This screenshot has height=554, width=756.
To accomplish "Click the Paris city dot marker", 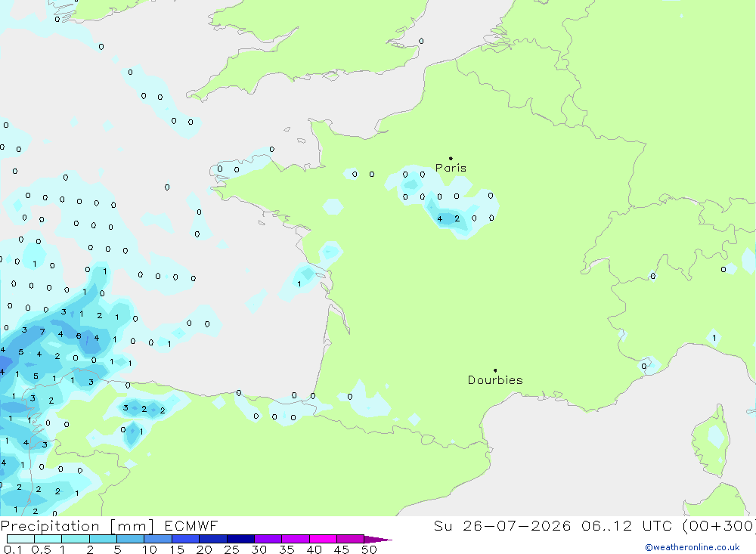I will pos(451,158).
